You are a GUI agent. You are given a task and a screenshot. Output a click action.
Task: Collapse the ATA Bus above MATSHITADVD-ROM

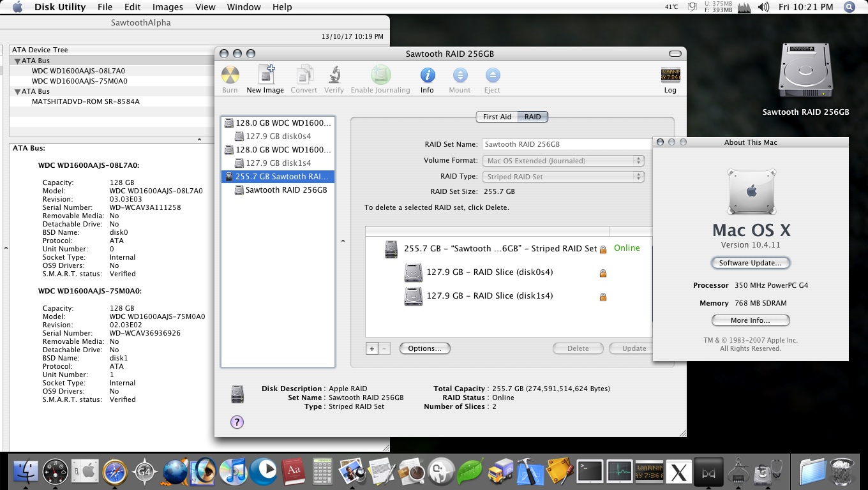(17, 91)
